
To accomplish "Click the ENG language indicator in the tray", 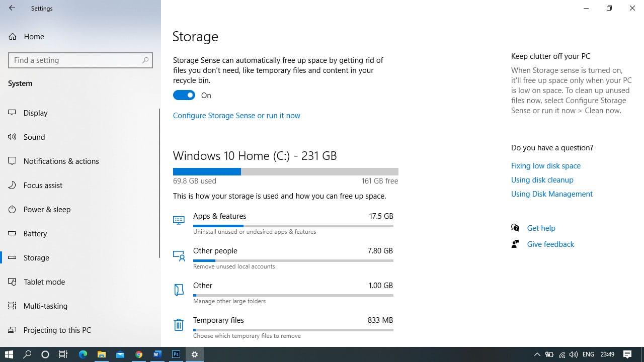I will click(x=588, y=354).
